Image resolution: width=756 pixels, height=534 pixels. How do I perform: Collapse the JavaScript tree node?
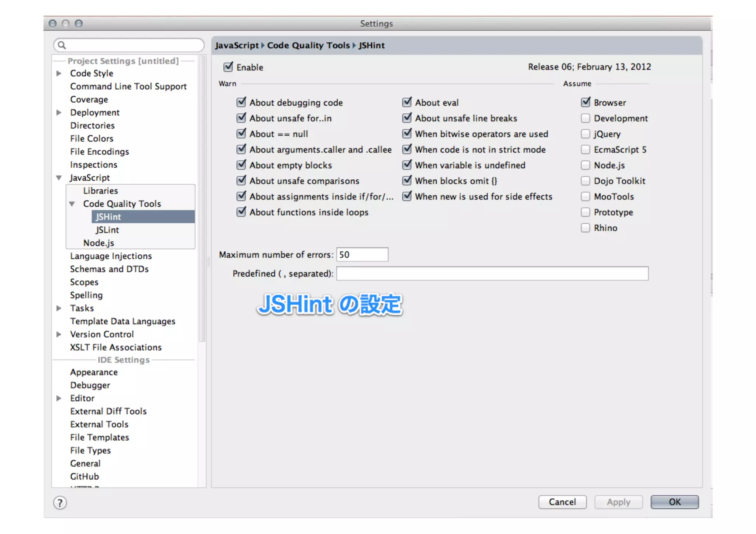click(x=59, y=178)
